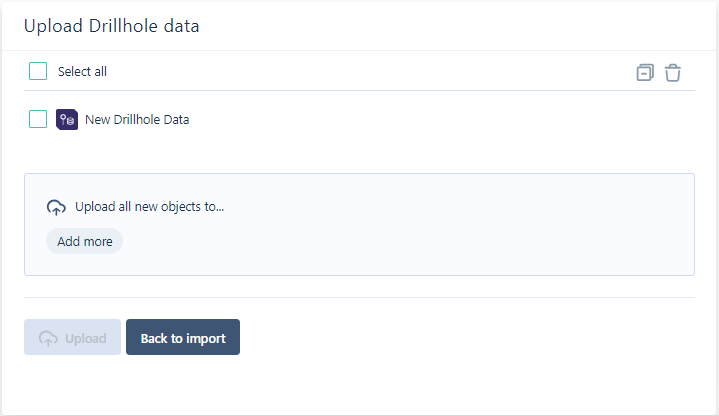Viewport: 719px width, 416px height.
Task: Click the word all in Select all label
Action: tap(100, 72)
